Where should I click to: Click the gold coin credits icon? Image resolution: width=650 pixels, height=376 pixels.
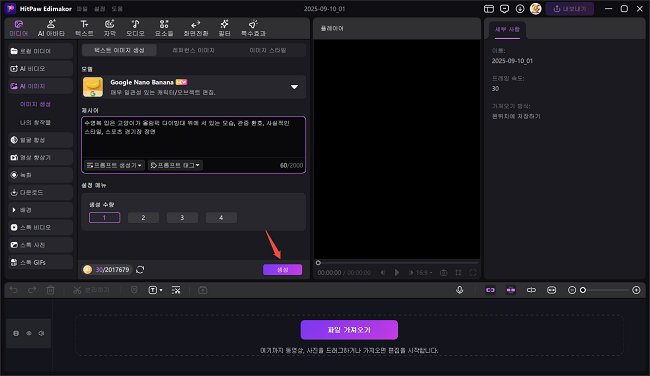coord(87,270)
